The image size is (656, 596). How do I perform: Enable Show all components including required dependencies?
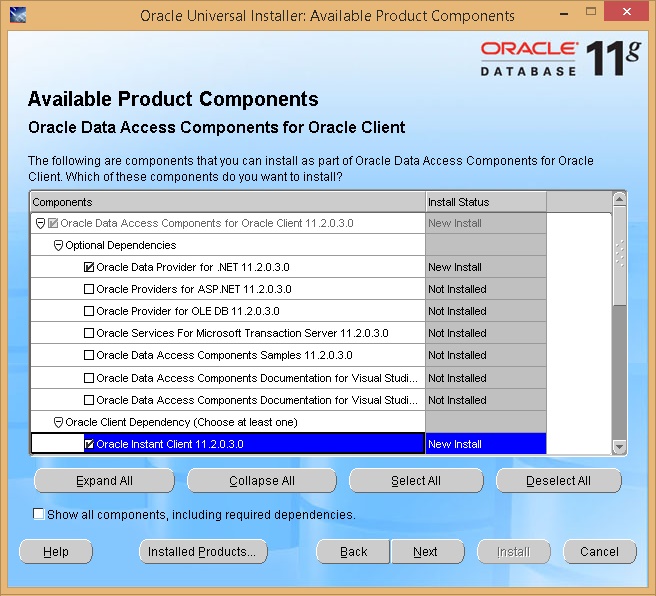(38, 514)
